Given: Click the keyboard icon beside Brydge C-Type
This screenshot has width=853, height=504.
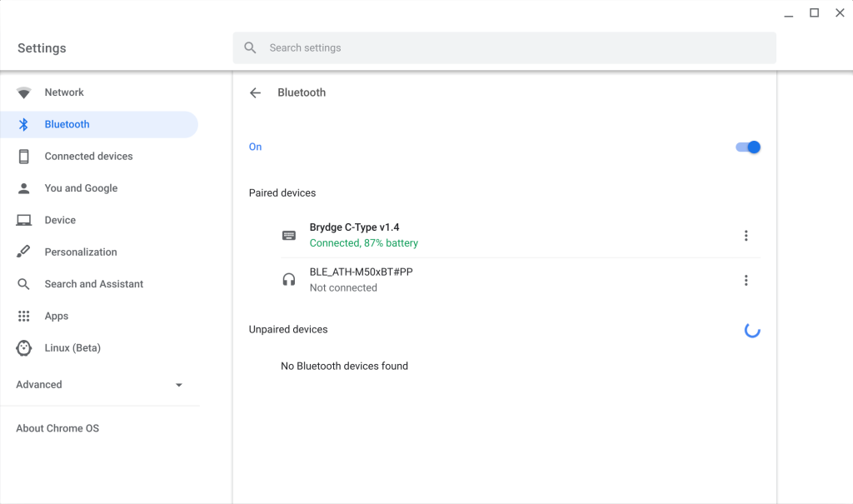Looking at the screenshot, I should point(288,235).
